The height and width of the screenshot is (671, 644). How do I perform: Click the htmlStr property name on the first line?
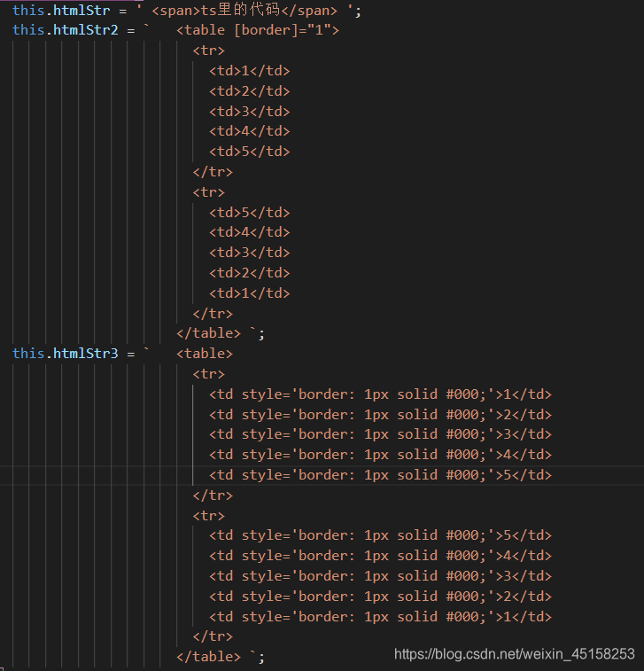(x=81, y=11)
